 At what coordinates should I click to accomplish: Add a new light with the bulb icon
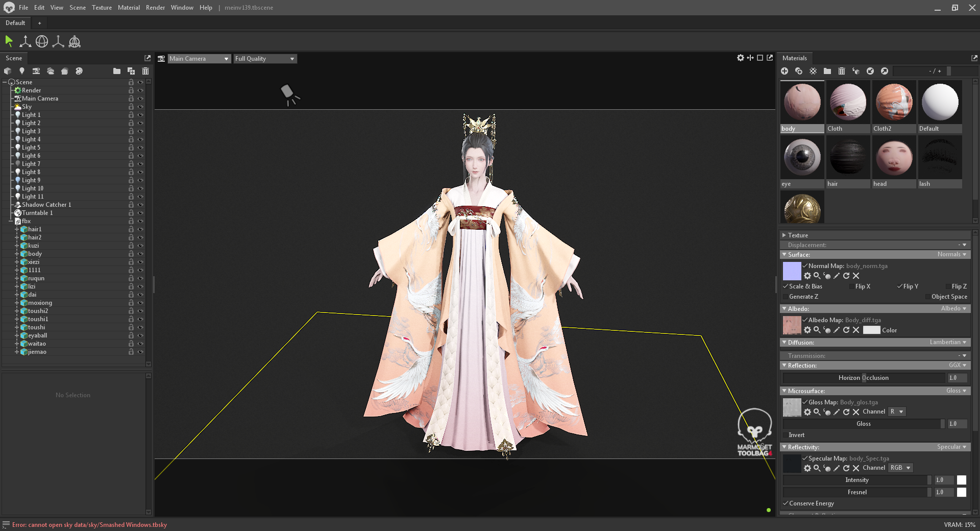point(21,71)
